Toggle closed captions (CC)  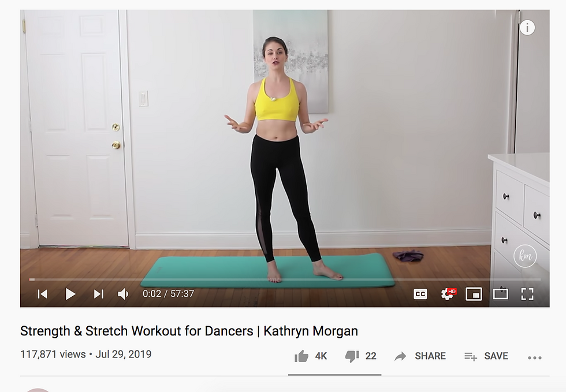[420, 294]
